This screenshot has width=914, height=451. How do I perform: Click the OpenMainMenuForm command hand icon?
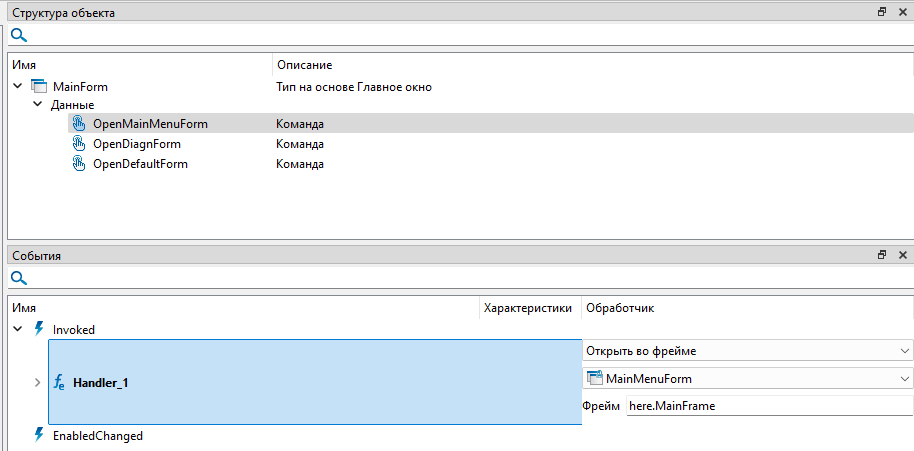[80, 124]
